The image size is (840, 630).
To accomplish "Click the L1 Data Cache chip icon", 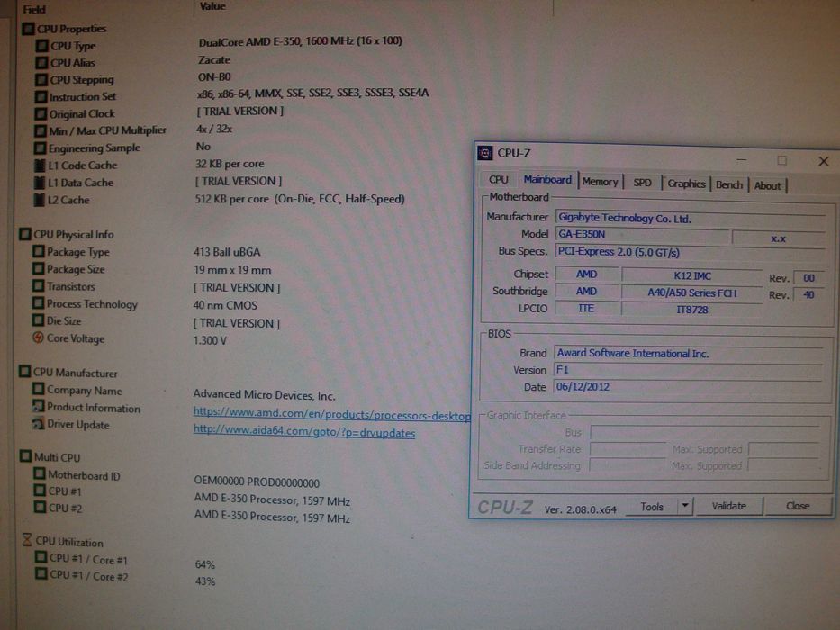I will coord(39,183).
